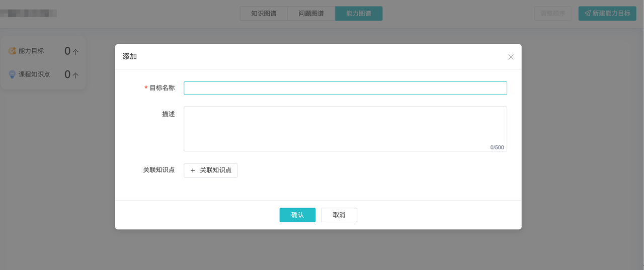Viewport: 644px width, 270px height.
Task: Confirm the form with 确认 button
Action: [x=297, y=215]
